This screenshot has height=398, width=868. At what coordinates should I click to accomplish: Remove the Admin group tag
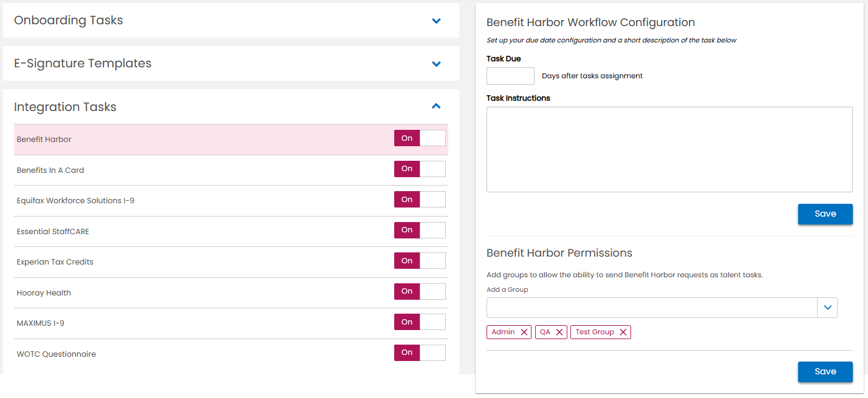click(524, 332)
